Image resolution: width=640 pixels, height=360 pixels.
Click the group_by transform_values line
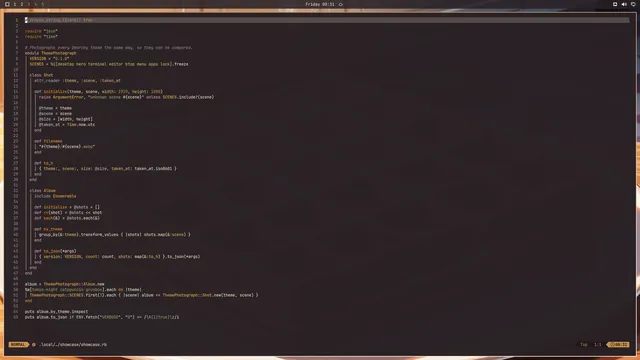pos(115,235)
